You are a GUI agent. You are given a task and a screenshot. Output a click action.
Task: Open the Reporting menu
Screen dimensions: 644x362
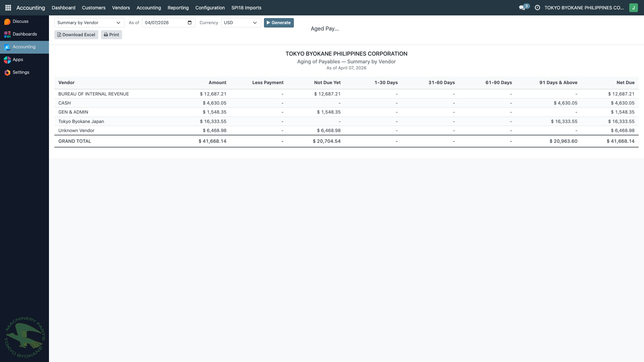pyautogui.click(x=178, y=8)
